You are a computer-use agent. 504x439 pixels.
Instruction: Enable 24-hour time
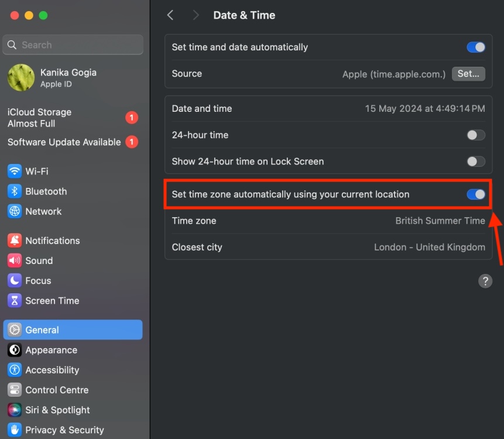[x=475, y=135]
